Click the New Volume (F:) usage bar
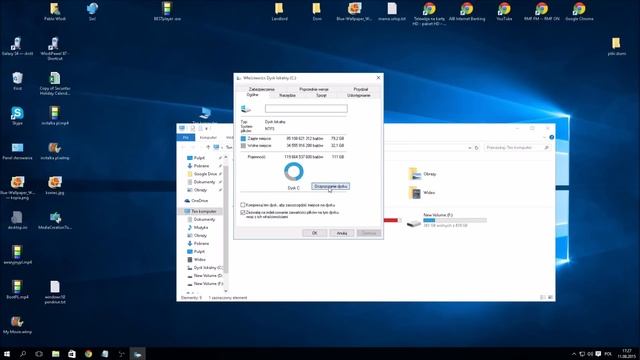This screenshot has width=640, height=360. pyautogui.click(x=455, y=220)
